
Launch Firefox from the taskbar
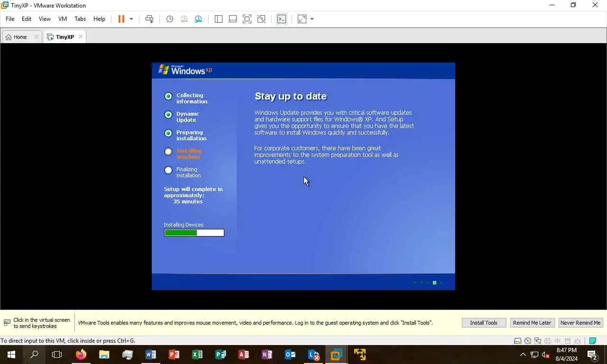pyautogui.click(x=81, y=355)
